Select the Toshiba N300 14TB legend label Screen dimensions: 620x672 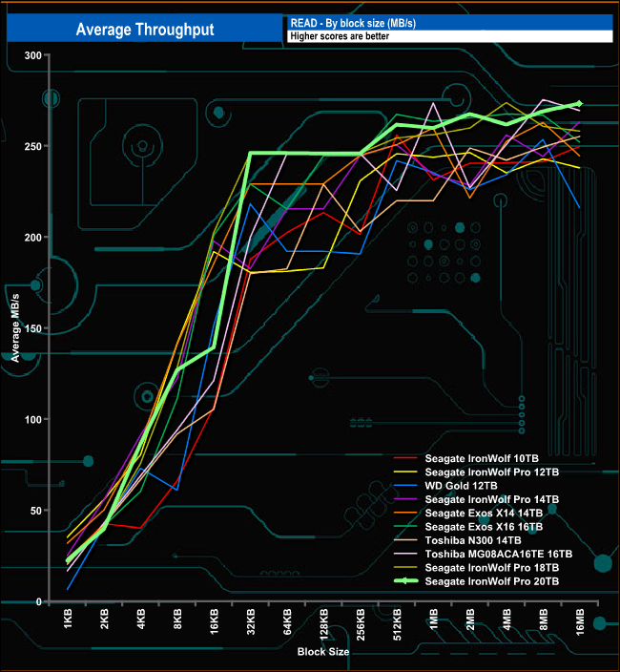pos(473,540)
